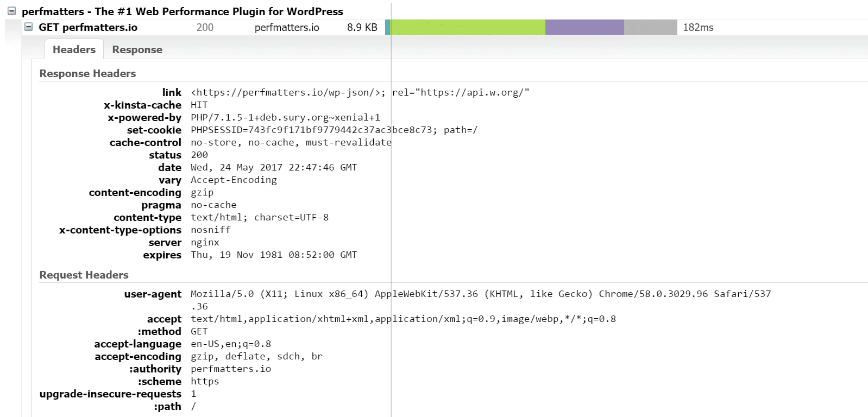This screenshot has width=868, height=417.
Task: Click the 8.9 KB size value
Action: [x=362, y=27]
